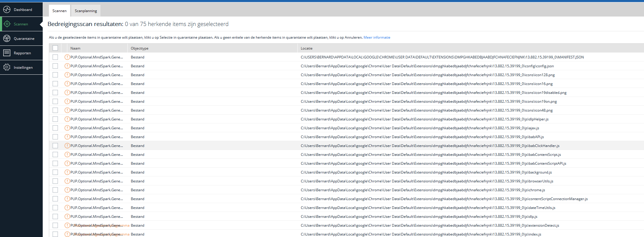Check the box for the ajax.js row
The width and height of the screenshot is (644, 237).
click(55, 128)
